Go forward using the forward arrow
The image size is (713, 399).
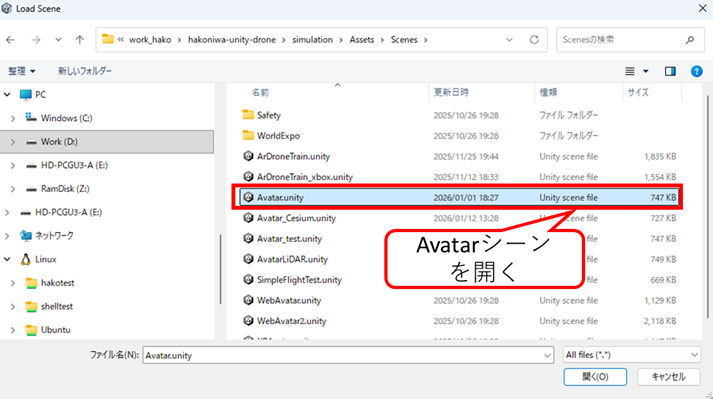coord(35,40)
